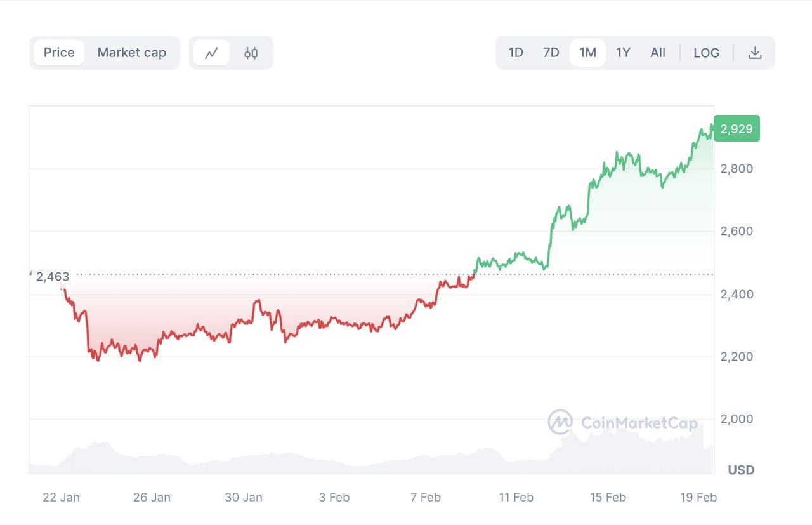Screen dimensions: 812x525
Task: Set the time range to 1D
Action: (516, 53)
